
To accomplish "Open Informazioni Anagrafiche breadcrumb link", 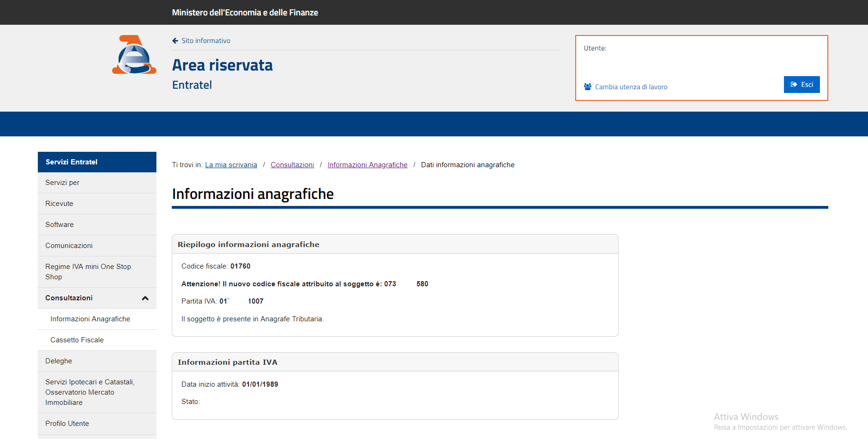I will (x=367, y=165).
